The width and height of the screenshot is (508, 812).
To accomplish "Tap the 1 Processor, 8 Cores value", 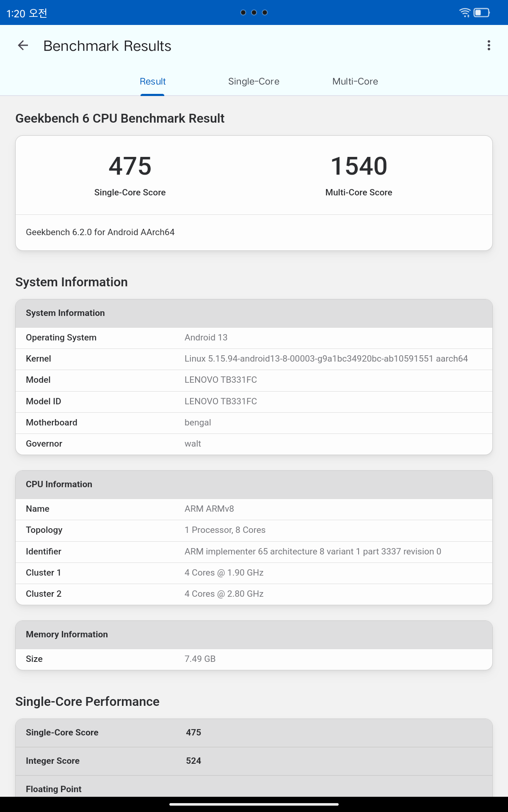I will [x=225, y=530].
